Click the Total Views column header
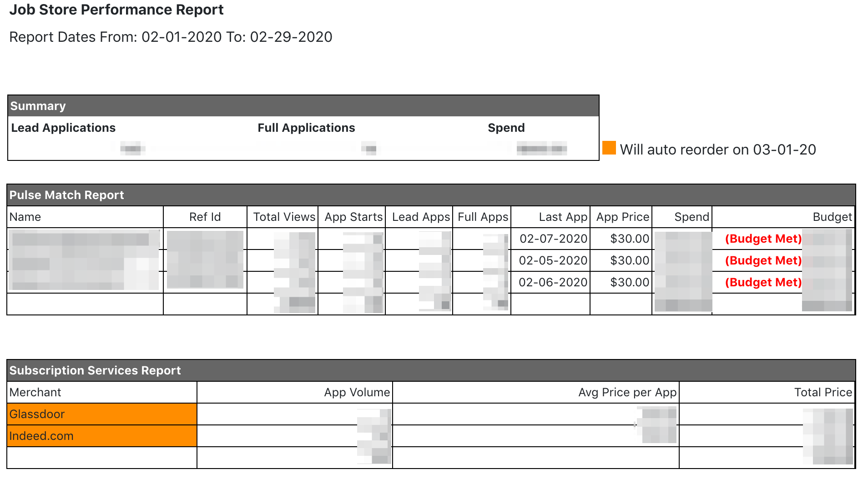Viewport: 868px width, 479px height. tap(284, 217)
